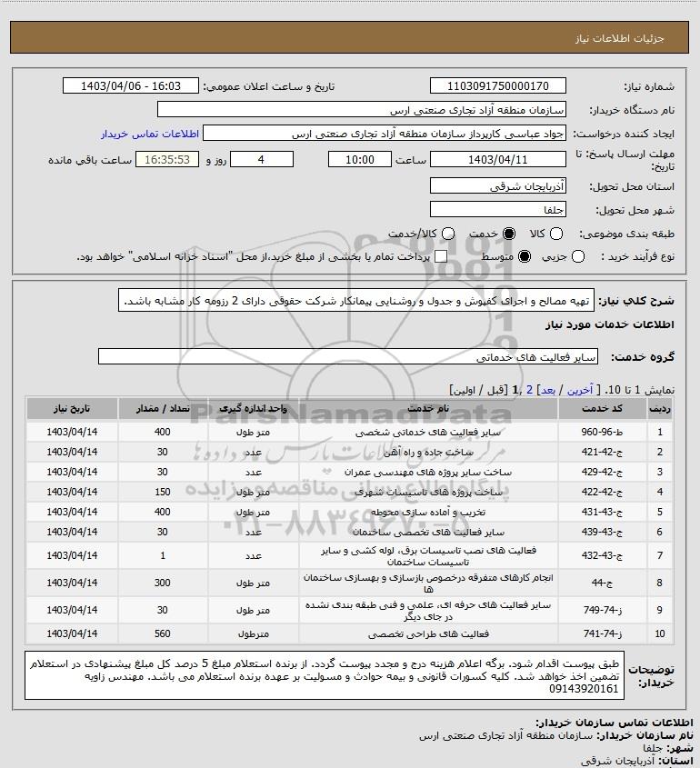Click the نام دستگاه خریدار field
Viewport: 700px width, 768px height.
pos(362,109)
